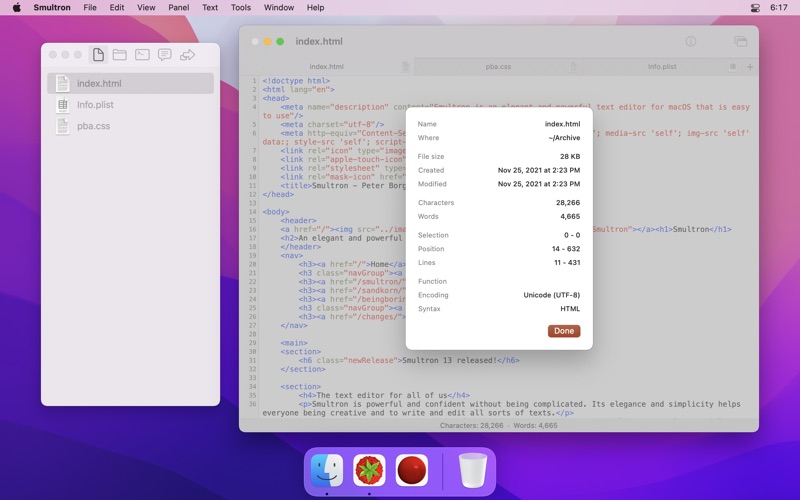
Task: Click the Modified date value in the dialog
Action: (539, 184)
